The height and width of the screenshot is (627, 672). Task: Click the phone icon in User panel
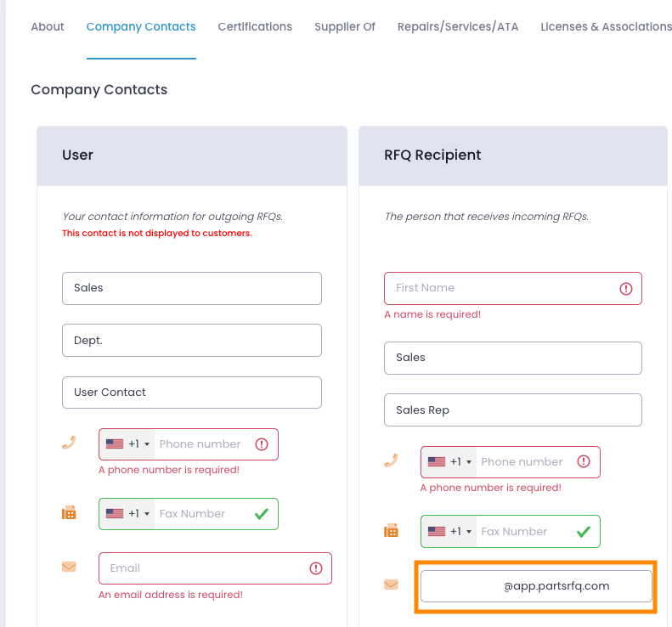tap(69, 443)
